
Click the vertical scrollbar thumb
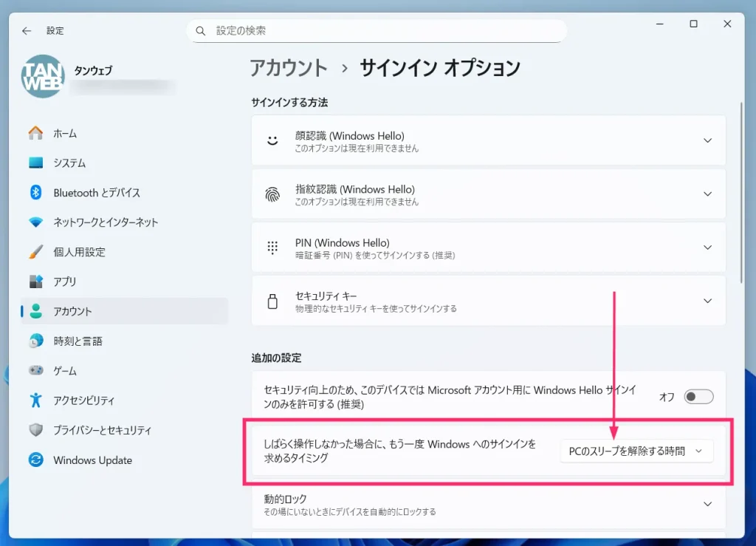tap(741, 193)
